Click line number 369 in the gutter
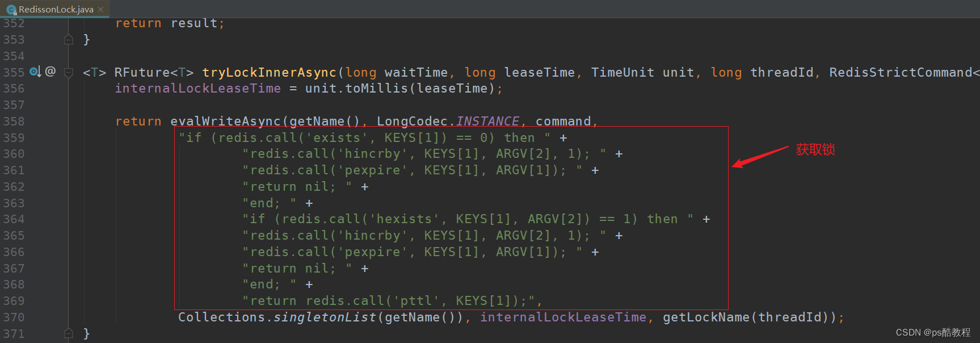Image resolution: width=980 pixels, height=343 pixels. pos(14,301)
